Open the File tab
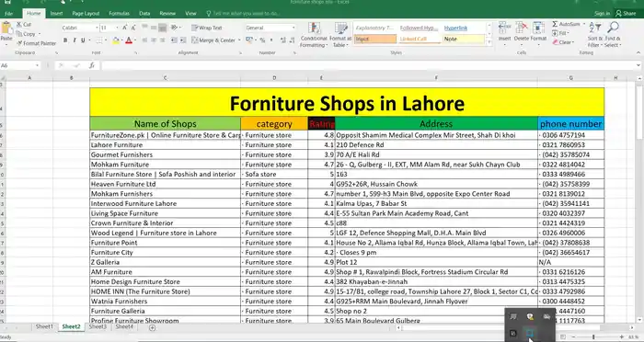 pyautogui.click(x=8, y=14)
